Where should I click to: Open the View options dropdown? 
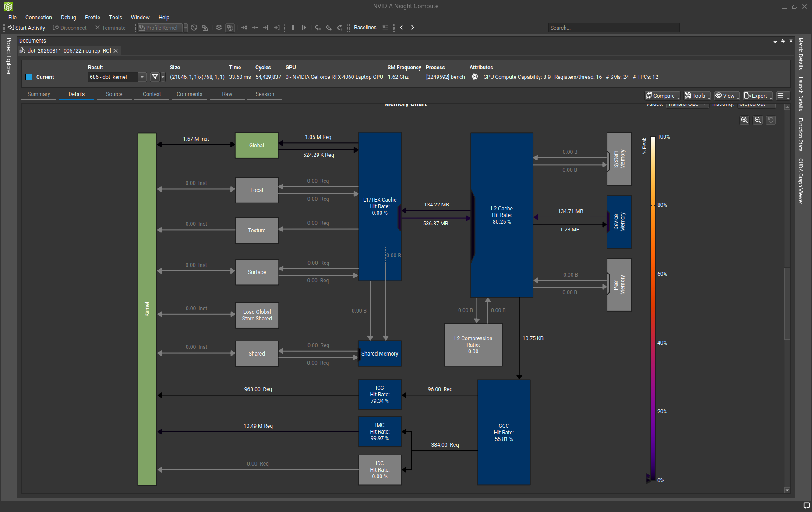click(x=727, y=96)
